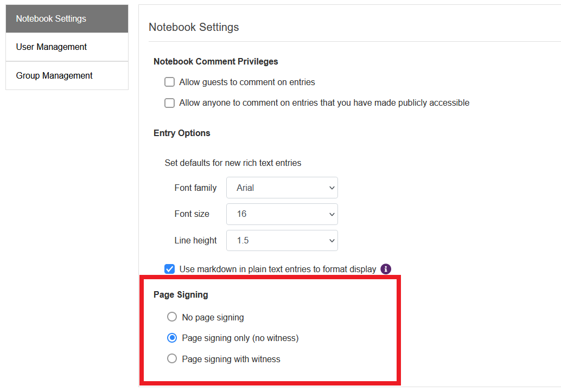Click the Notebook Comment Privileges heading

point(215,62)
